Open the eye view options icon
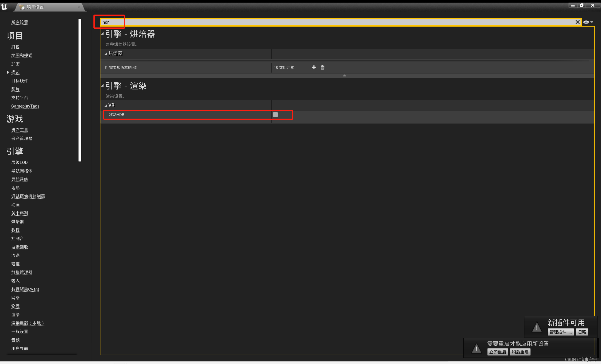 (x=586, y=22)
